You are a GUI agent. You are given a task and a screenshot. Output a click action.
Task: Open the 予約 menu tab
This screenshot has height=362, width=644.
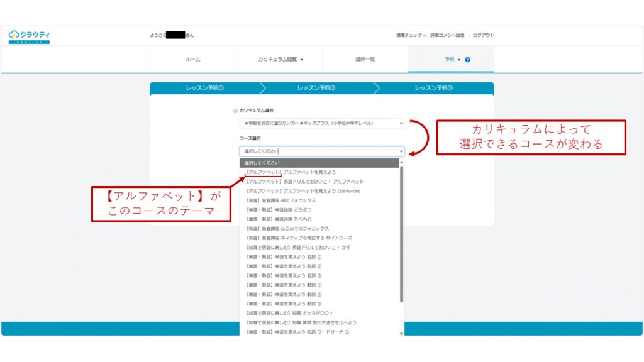click(x=449, y=60)
